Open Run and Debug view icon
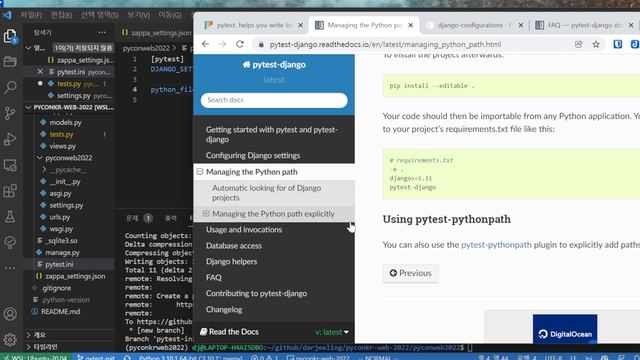640x360 pixels. 10,139
